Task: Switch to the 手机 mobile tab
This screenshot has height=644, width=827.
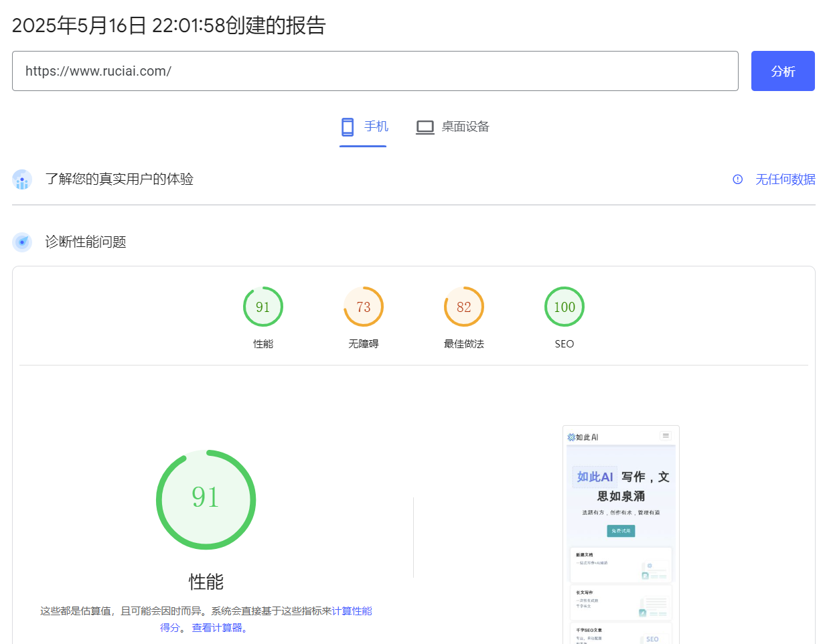Action: pos(364,127)
